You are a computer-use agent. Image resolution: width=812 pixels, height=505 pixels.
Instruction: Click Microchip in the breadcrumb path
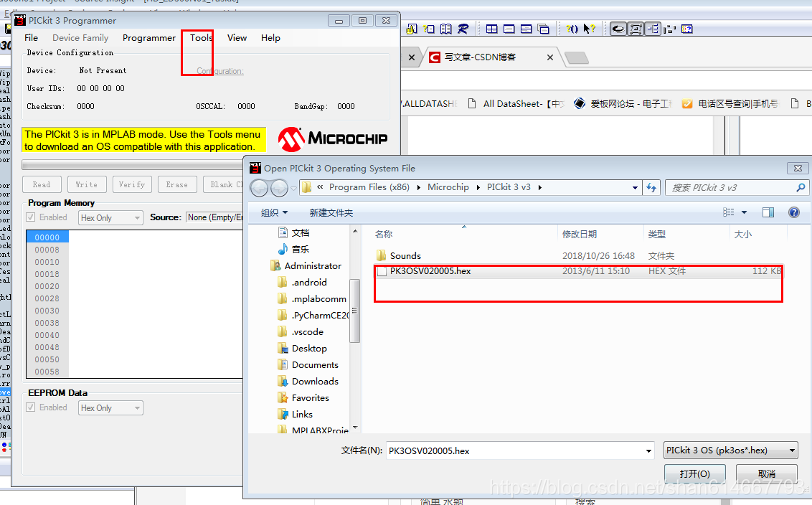point(448,187)
